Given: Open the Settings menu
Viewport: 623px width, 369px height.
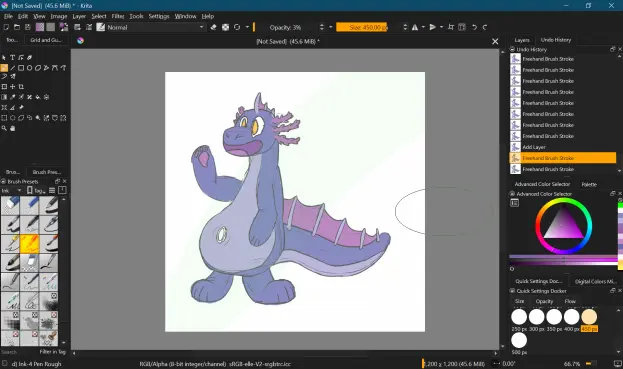Looking at the screenshot, I should [x=159, y=16].
